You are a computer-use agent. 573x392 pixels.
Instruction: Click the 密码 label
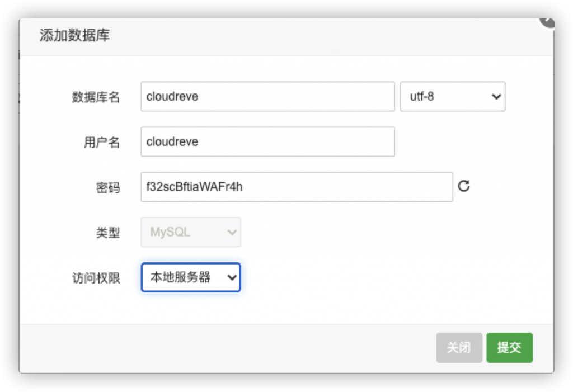click(x=107, y=188)
